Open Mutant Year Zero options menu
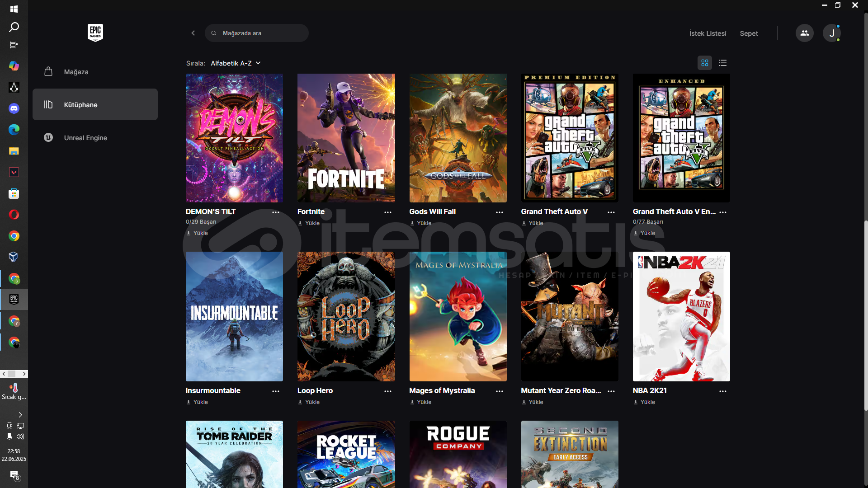Screen dimensions: 868x488 pyautogui.click(x=611, y=391)
